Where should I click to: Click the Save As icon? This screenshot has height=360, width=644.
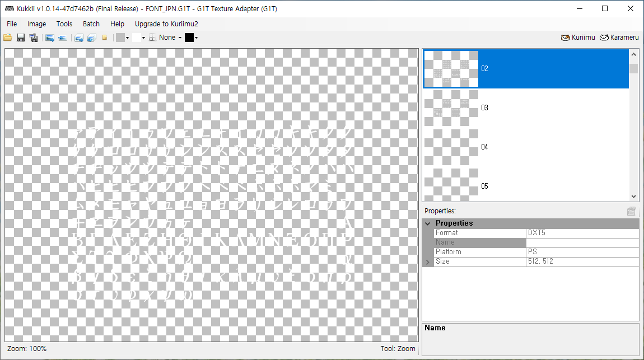click(34, 38)
